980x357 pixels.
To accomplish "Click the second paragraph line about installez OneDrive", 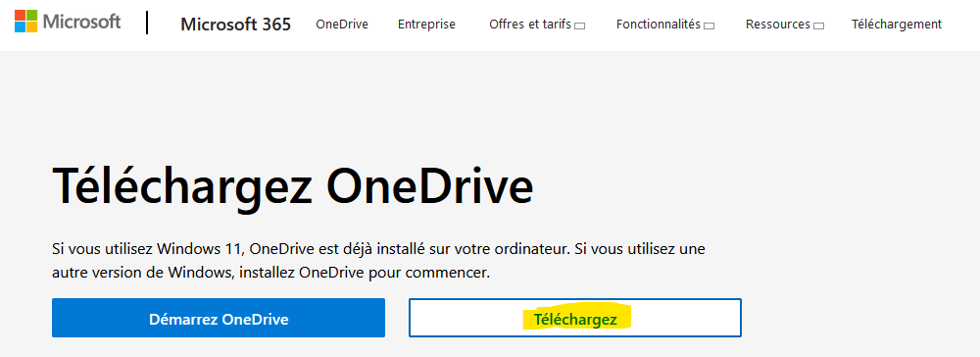I will (270, 274).
